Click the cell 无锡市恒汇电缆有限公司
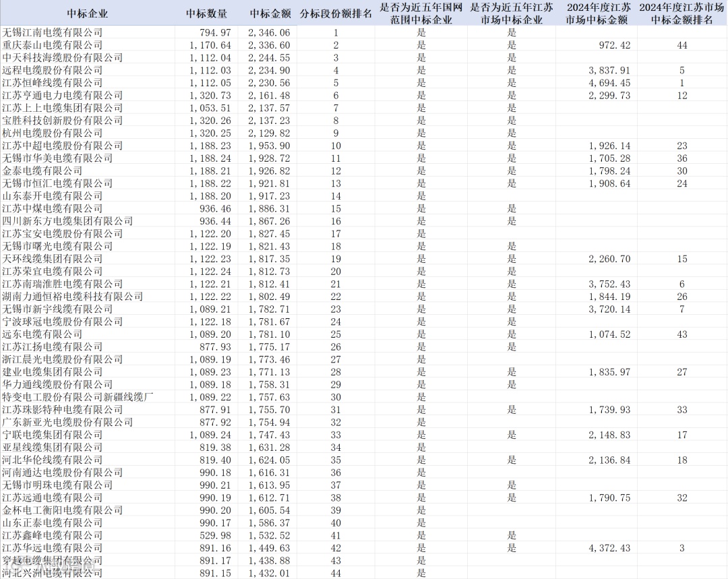The width and height of the screenshot is (728, 579). pyautogui.click(x=57, y=183)
